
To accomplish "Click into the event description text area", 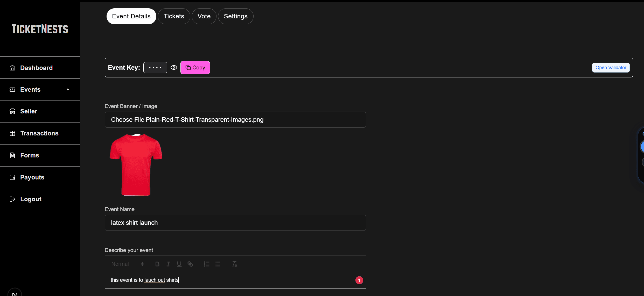I will [x=235, y=280].
